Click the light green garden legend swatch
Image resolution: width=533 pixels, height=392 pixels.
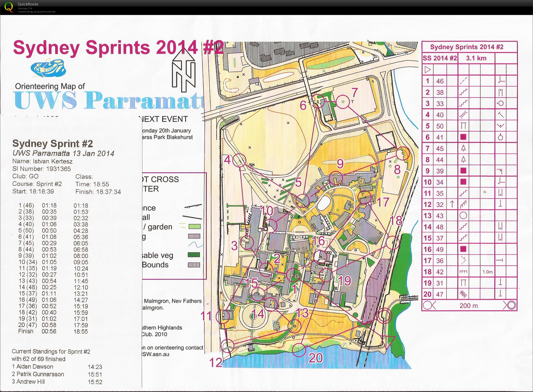click(x=195, y=227)
